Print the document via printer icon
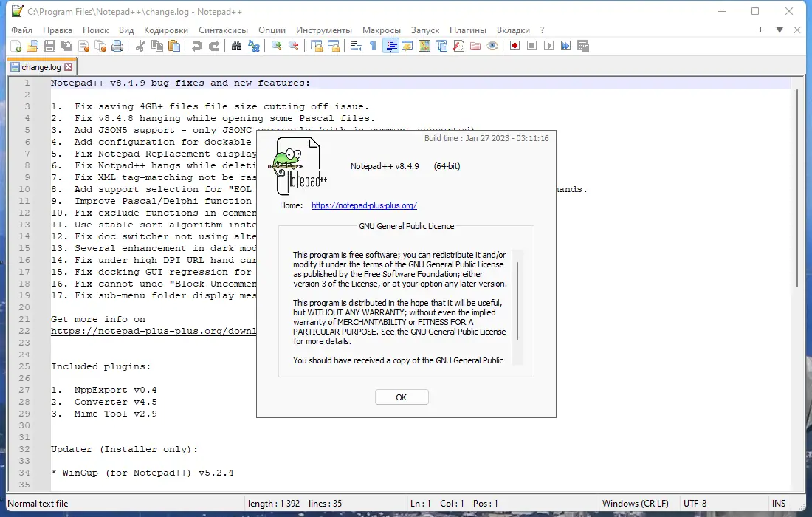The height and width of the screenshot is (517, 812). [x=118, y=46]
